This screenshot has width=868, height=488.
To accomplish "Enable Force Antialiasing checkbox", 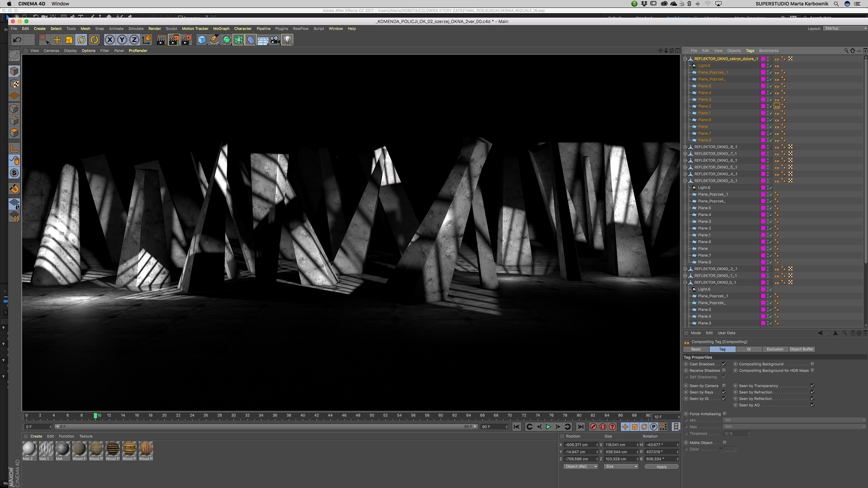I will pyautogui.click(x=725, y=413).
